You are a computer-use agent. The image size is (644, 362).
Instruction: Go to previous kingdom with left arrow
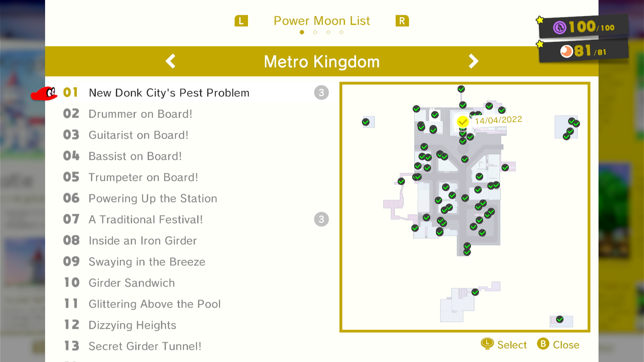pos(171,61)
